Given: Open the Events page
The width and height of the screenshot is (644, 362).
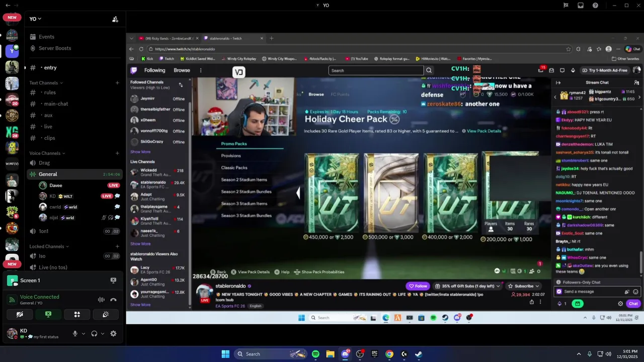Looking at the screenshot, I should [x=74, y=37].
